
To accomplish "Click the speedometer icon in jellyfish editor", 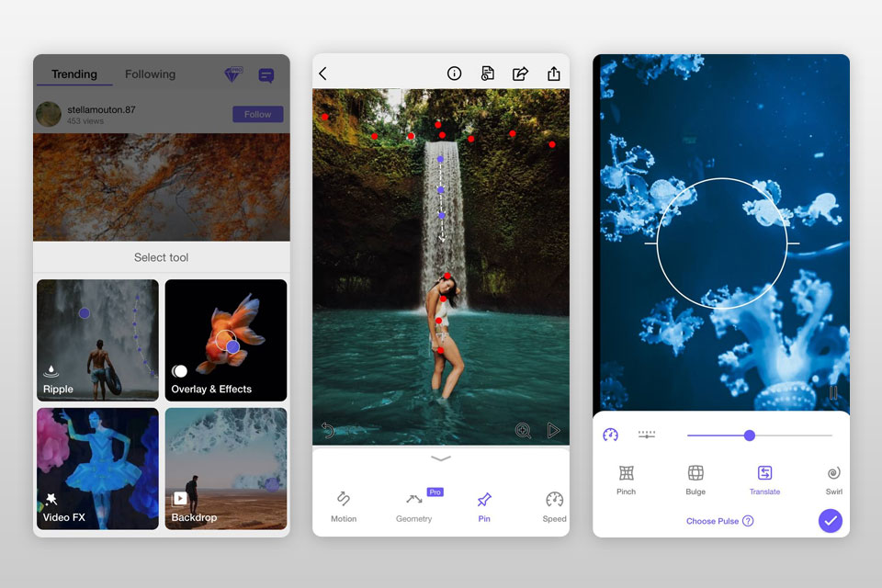I will coord(610,435).
